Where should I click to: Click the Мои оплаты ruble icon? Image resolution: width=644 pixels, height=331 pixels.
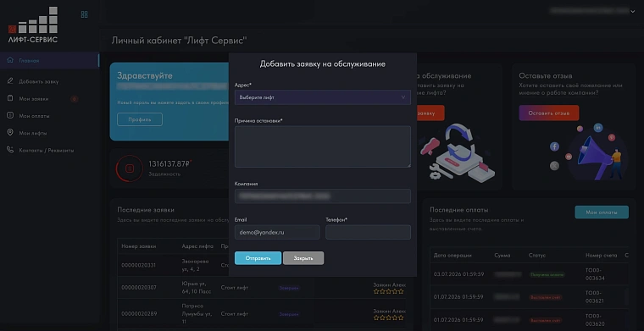pyautogui.click(x=10, y=116)
